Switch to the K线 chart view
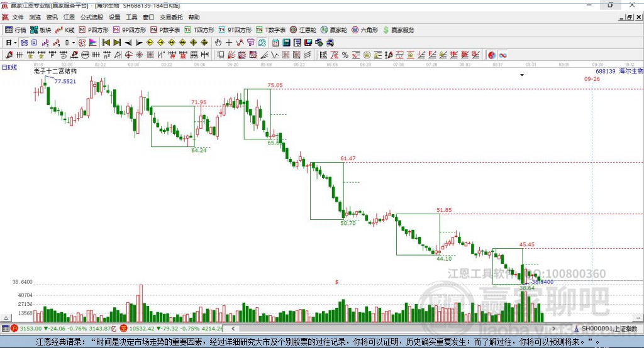 tap(65, 30)
